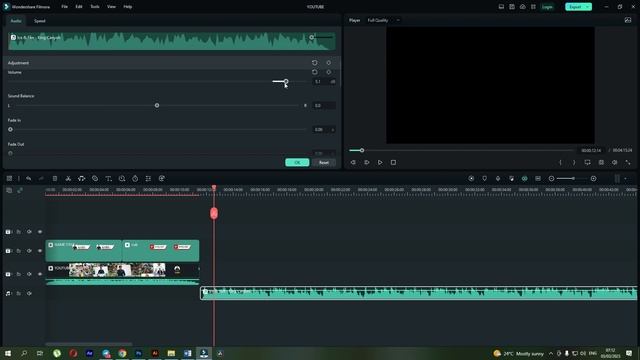Select the Audio tab
Image resolution: width=640 pixels, height=360 pixels.
coord(16,21)
